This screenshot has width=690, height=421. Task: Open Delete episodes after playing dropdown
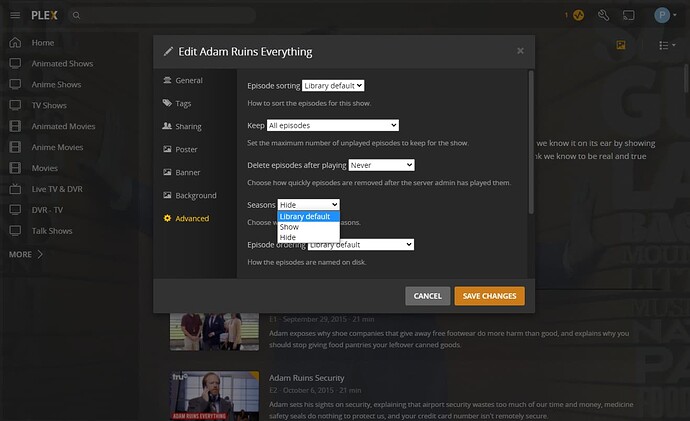[381, 165]
